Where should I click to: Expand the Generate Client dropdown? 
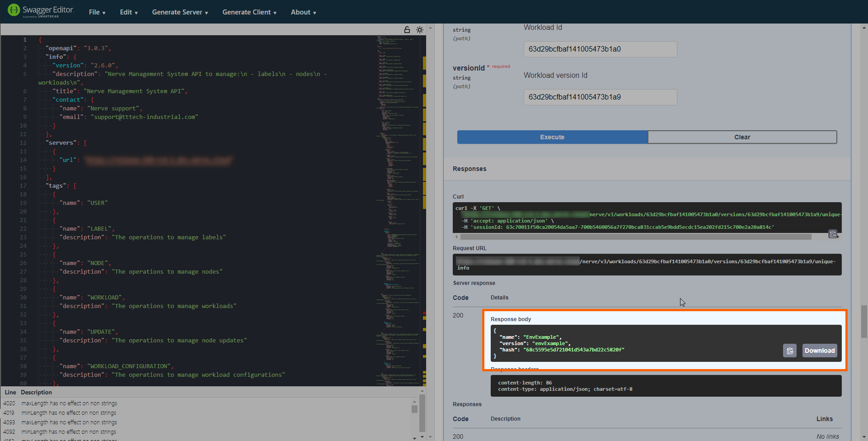click(x=249, y=12)
